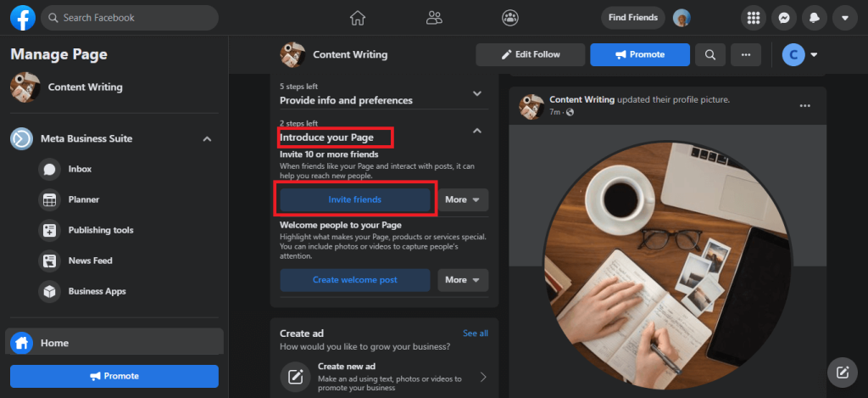The image size is (868, 398).
Task: Open the Friends icon in top navigation
Action: click(x=434, y=18)
